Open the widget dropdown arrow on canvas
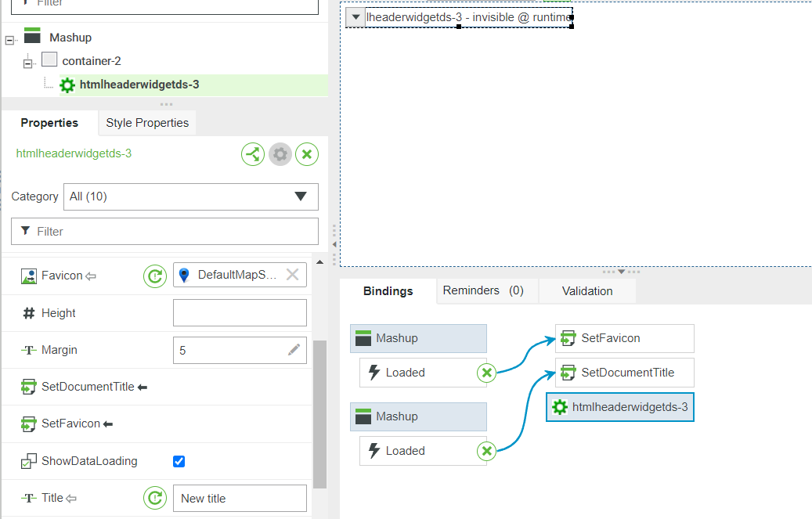This screenshot has height=519, width=812. (x=355, y=17)
